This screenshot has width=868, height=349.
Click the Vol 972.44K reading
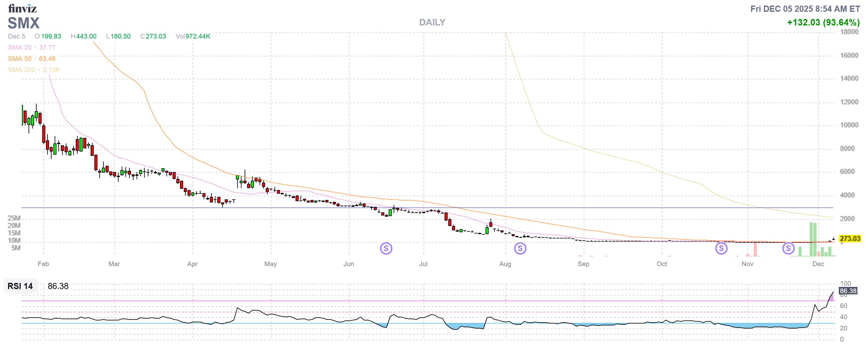coord(193,36)
